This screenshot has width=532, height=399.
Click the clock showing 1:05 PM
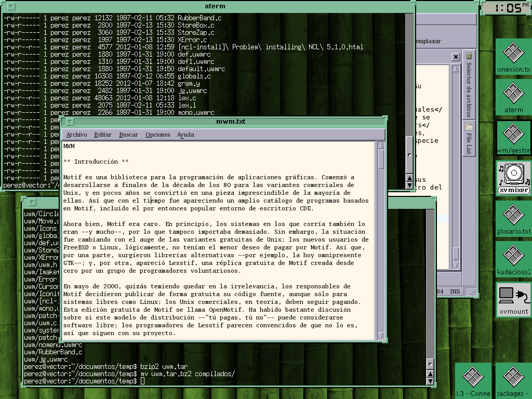click(507, 7)
